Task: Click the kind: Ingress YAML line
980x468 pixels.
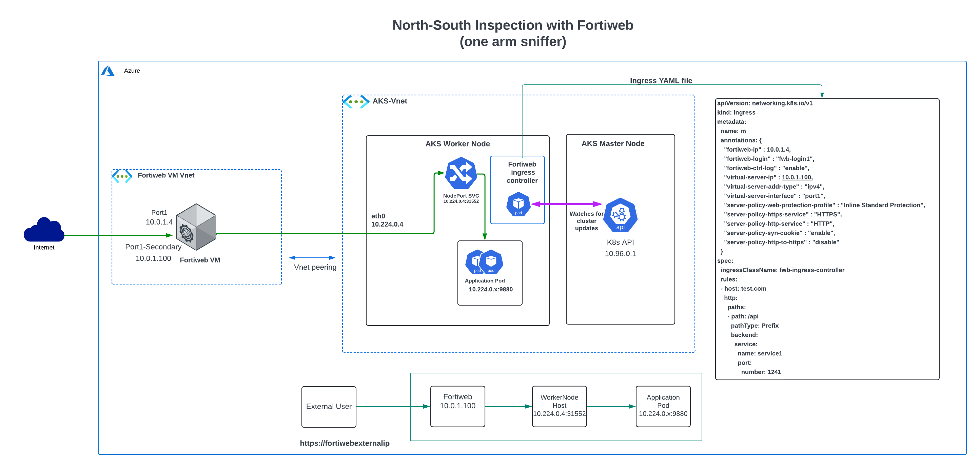Action: pyautogui.click(x=736, y=112)
